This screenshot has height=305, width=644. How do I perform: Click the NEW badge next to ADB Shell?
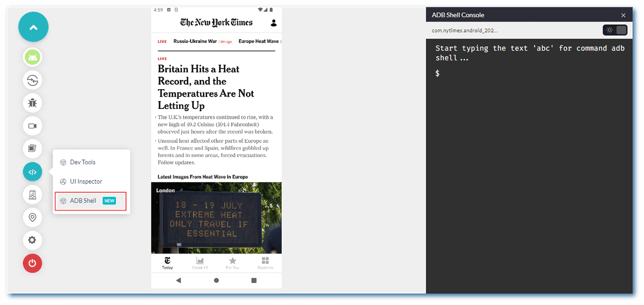click(109, 201)
